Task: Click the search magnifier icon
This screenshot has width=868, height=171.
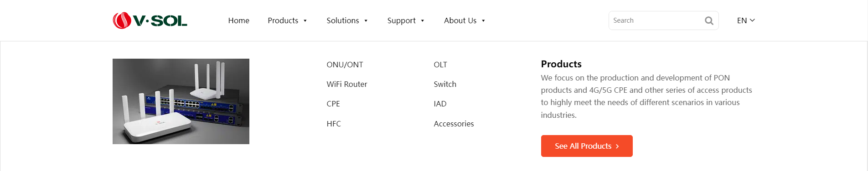Action: point(709,20)
